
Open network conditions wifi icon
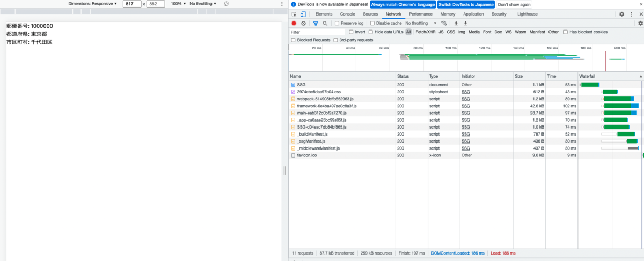pos(443,23)
